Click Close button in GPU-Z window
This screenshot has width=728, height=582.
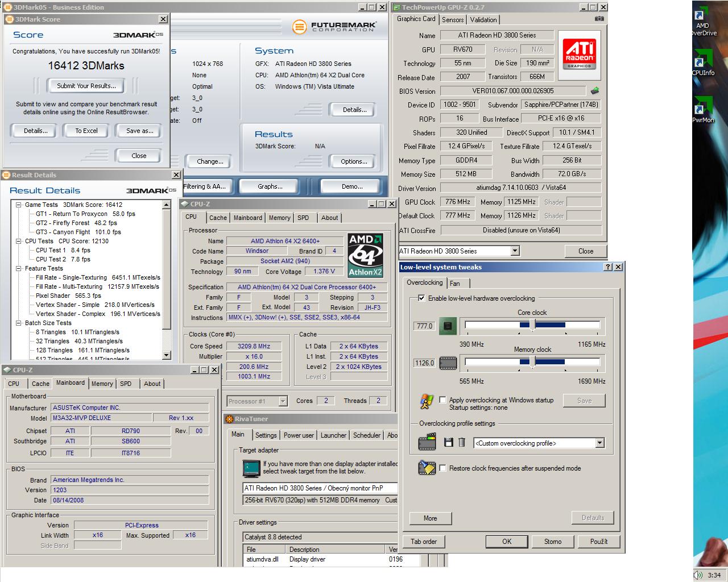[x=586, y=251]
